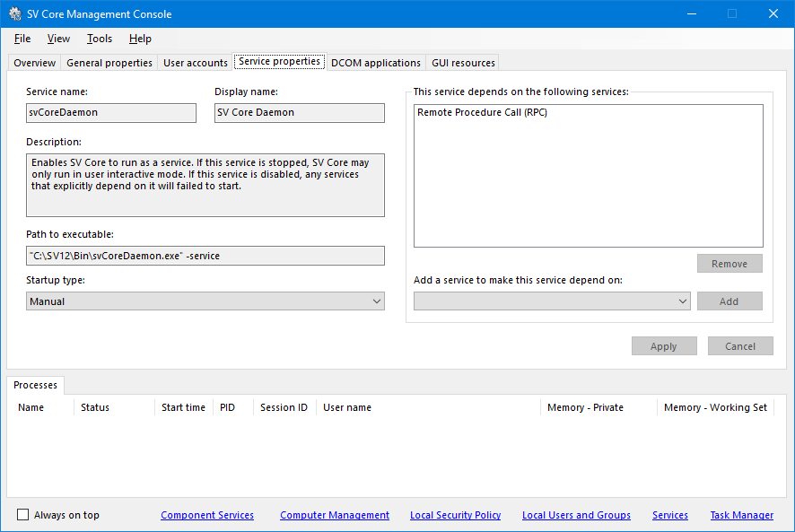
Task: Switch to the User accounts tab
Action: [x=195, y=62]
